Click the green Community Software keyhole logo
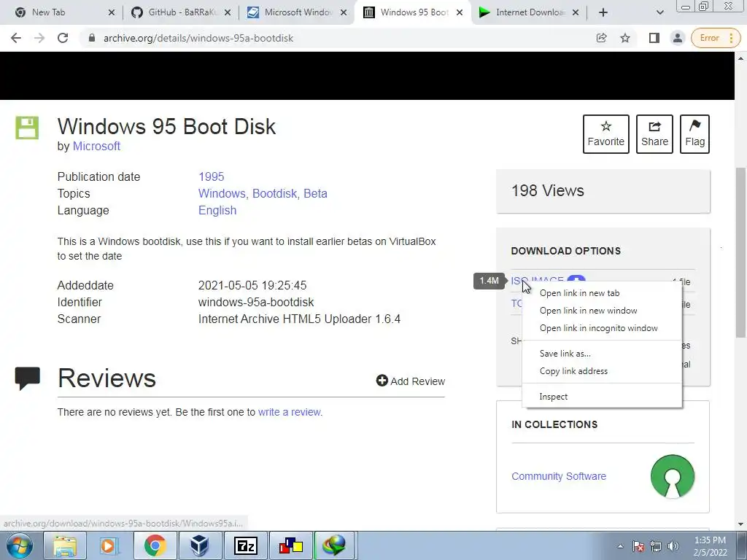The width and height of the screenshot is (747, 560). 672,476
